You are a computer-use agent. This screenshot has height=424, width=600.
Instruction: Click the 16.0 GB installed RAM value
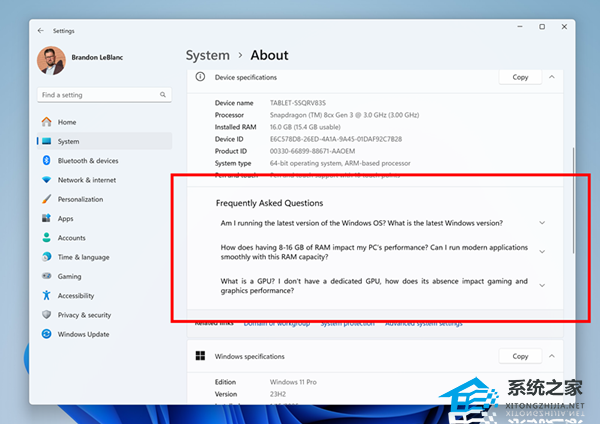[305, 127]
